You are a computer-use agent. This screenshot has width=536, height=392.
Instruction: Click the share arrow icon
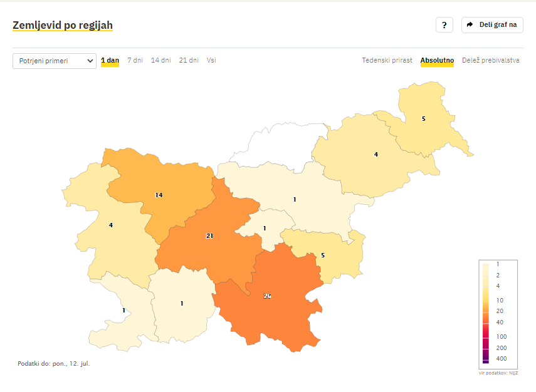coord(470,24)
